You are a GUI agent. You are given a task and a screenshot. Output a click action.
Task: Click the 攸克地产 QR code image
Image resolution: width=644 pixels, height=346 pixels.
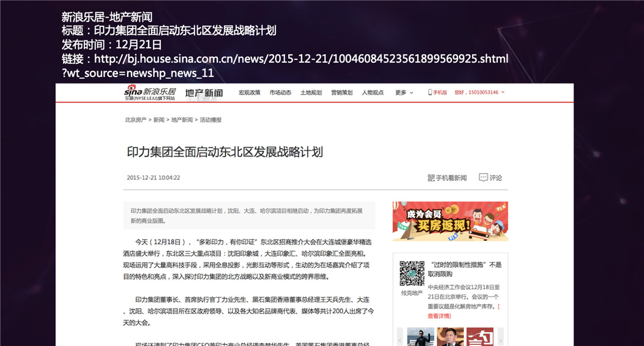click(412, 273)
